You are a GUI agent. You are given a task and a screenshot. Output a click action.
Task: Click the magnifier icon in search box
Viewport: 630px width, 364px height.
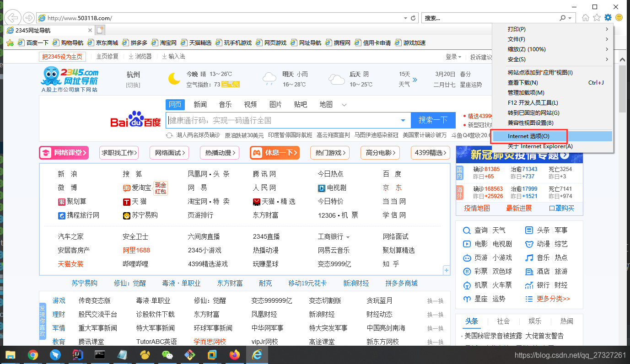(x=562, y=18)
